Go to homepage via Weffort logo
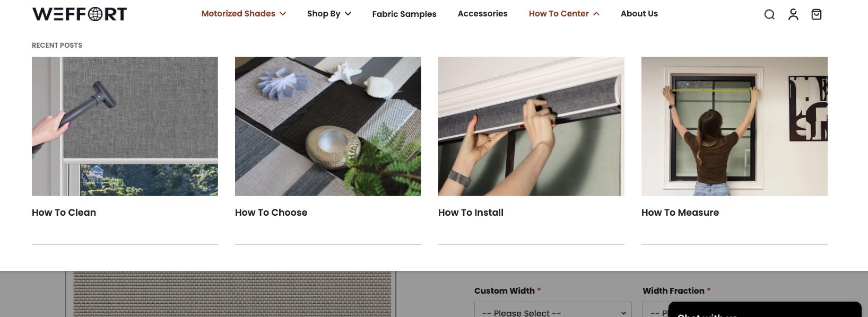Image resolution: width=868 pixels, height=317 pixels. [80, 14]
